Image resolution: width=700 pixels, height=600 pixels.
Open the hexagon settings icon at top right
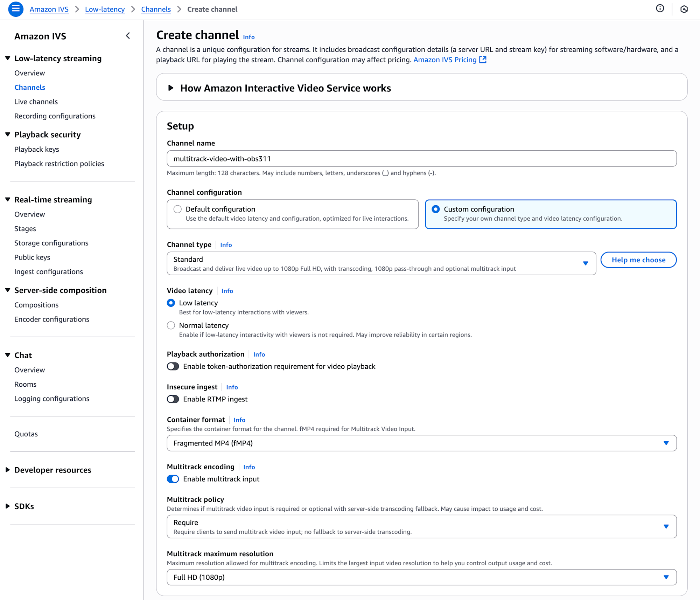tap(684, 9)
